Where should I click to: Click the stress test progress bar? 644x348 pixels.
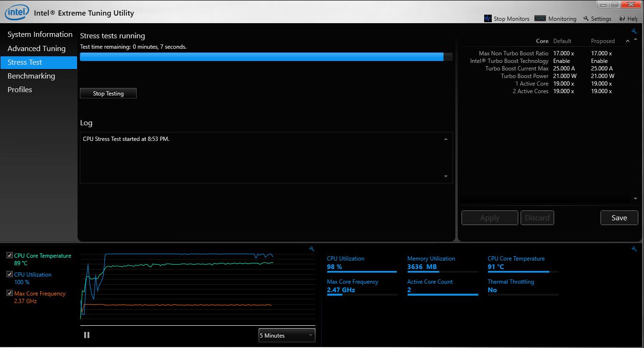pyautogui.click(x=266, y=57)
